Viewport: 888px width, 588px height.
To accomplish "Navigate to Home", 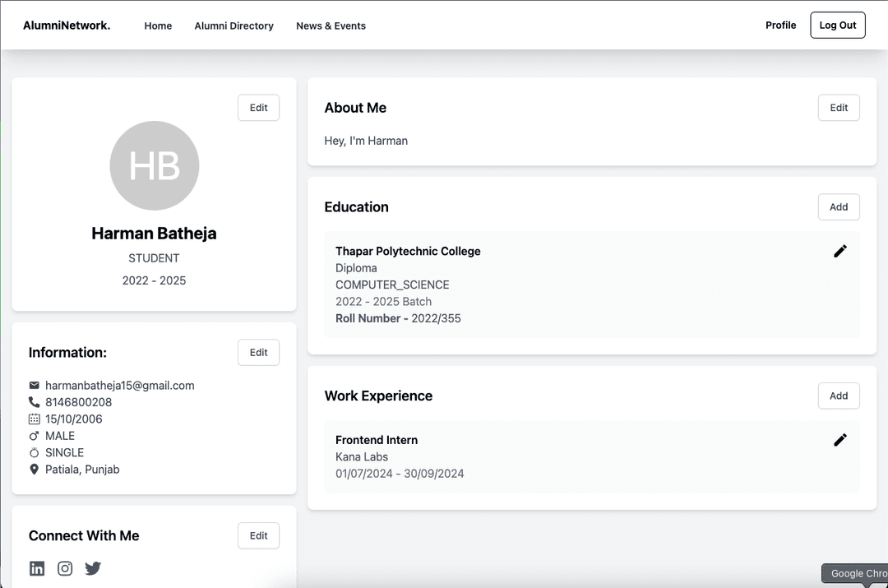I will click(x=158, y=25).
